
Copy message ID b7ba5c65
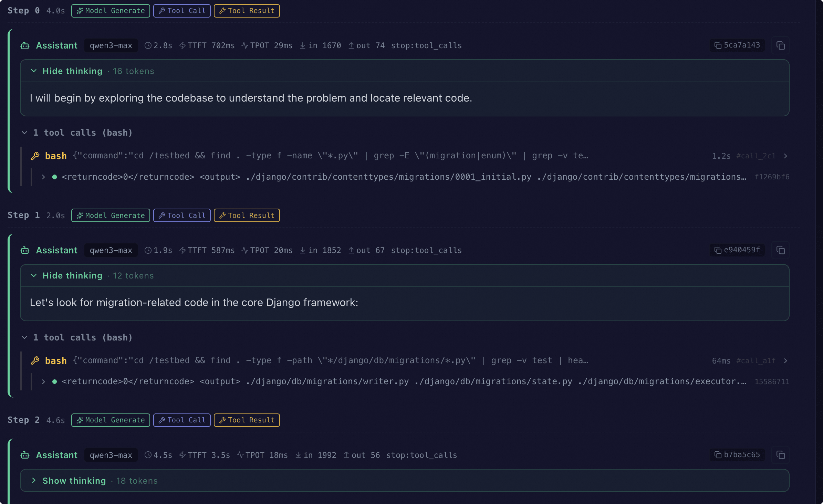click(x=737, y=455)
